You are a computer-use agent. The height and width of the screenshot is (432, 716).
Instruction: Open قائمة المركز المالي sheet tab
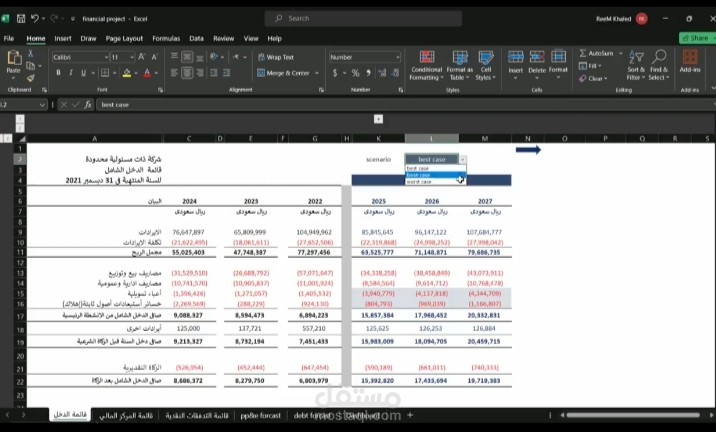(126, 416)
